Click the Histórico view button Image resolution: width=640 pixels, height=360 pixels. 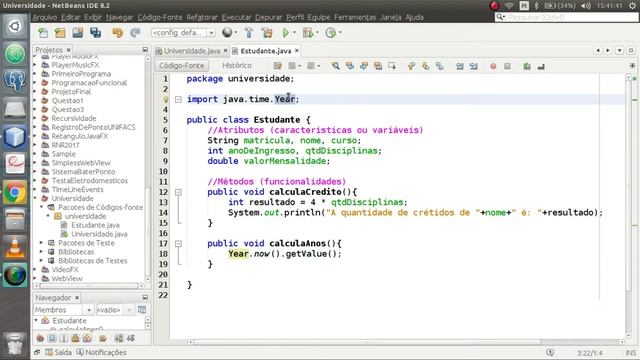click(x=237, y=66)
